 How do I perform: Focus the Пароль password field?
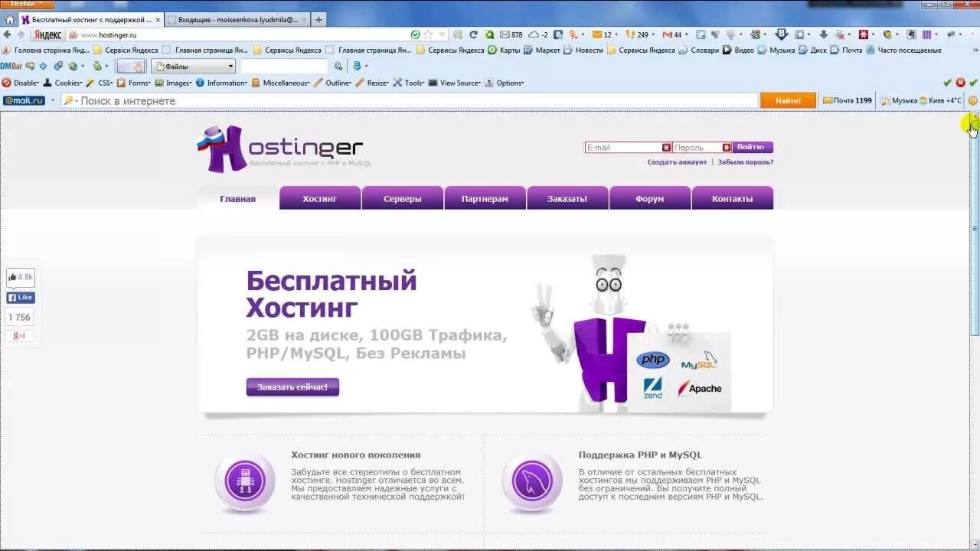pyautogui.click(x=702, y=147)
